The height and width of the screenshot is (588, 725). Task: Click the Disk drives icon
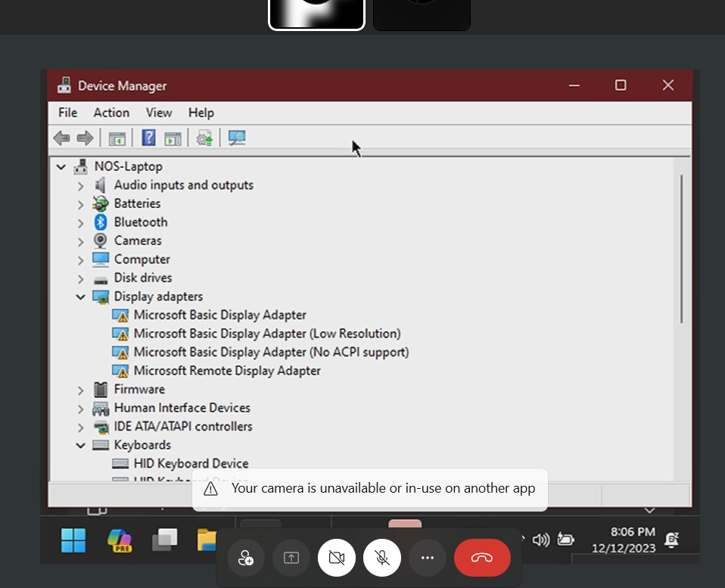click(101, 280)
